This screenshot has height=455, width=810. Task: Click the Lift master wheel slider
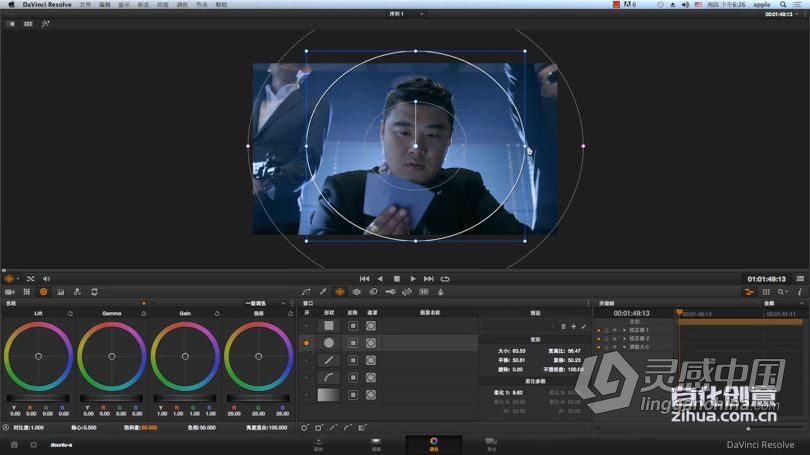[x=38, y=398]
